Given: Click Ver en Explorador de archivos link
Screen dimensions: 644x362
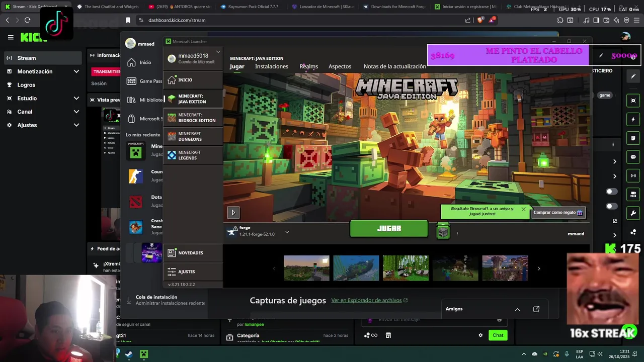Looking at the screenshot, I should click(369, 300).
